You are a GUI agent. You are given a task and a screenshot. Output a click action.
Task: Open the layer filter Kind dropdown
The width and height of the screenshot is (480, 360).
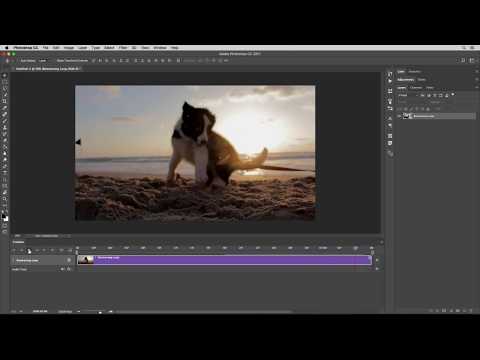(x=408, y=95)
